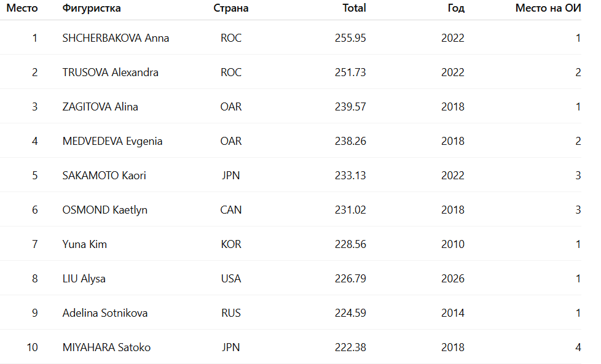Click the 2026 year cell
Image resolution: width=601 pixels, height=364 pixels.
coord(453,279)
